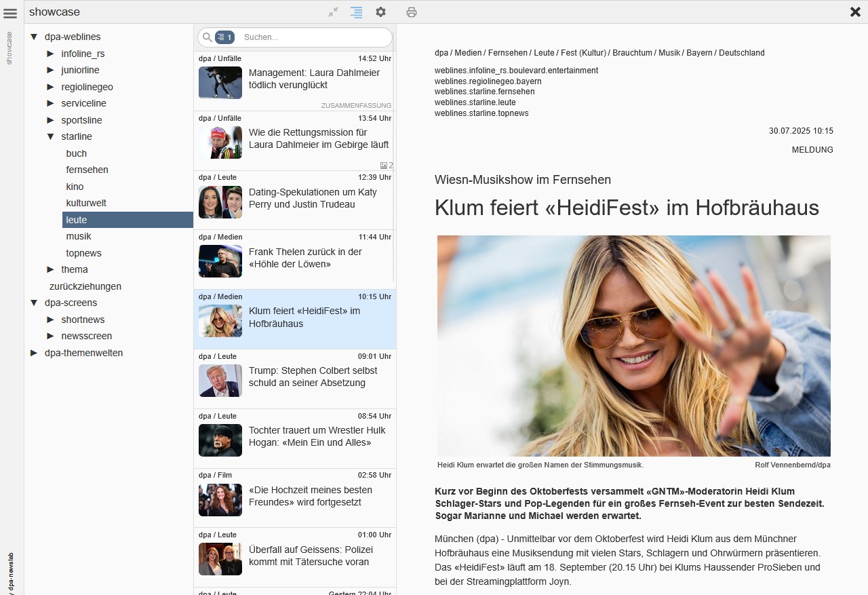Expand the sportsline node arrow
This screenshot has width=868, height=595.
(x=50, y=120)
